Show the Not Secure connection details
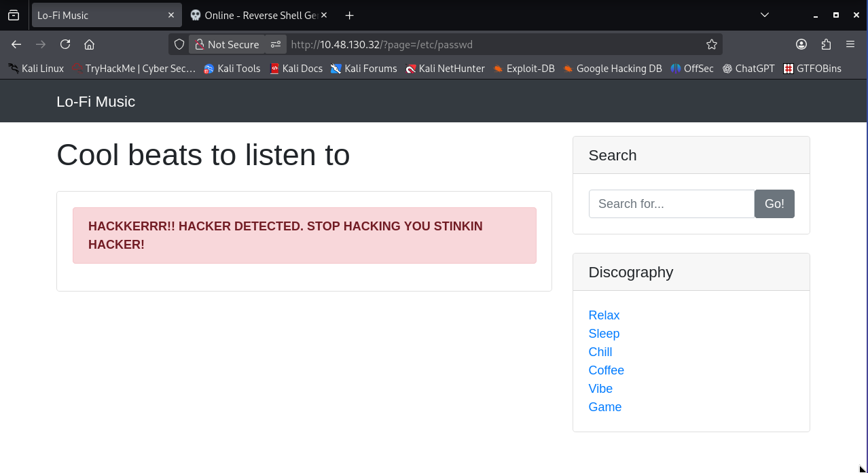 coord(227,44)
